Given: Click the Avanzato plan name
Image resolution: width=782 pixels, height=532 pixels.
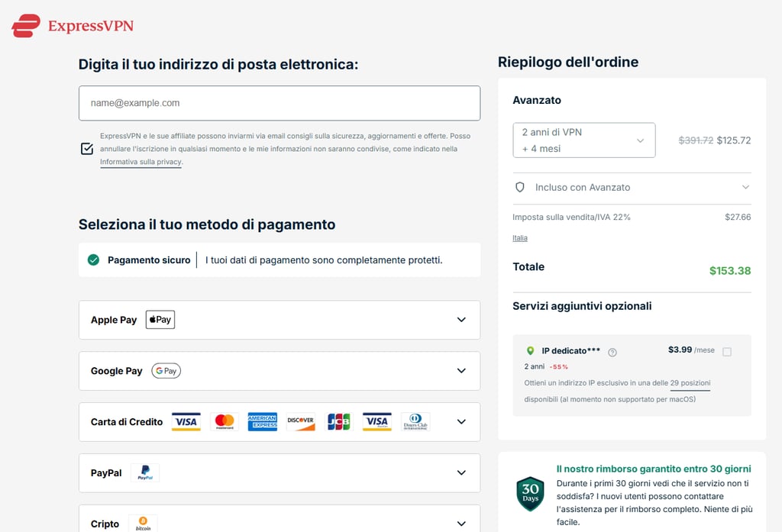Looking at the screenshot, I should coord(537,100).
